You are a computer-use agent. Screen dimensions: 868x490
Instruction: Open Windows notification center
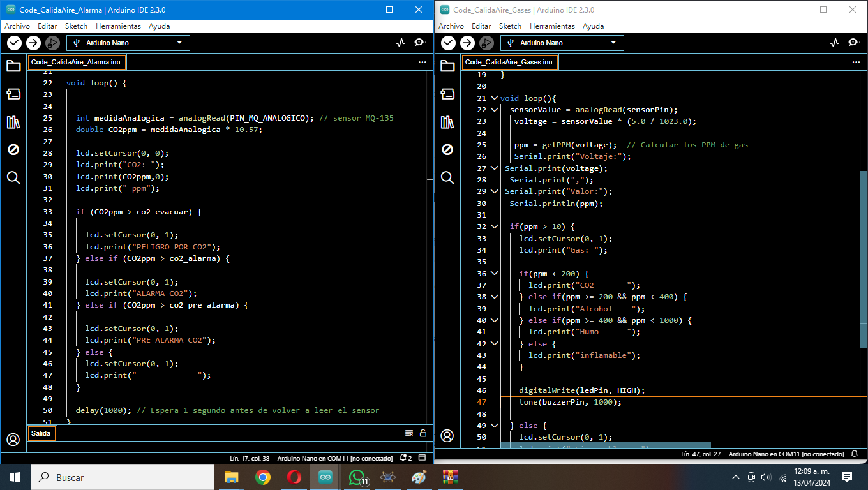[847, 477]
